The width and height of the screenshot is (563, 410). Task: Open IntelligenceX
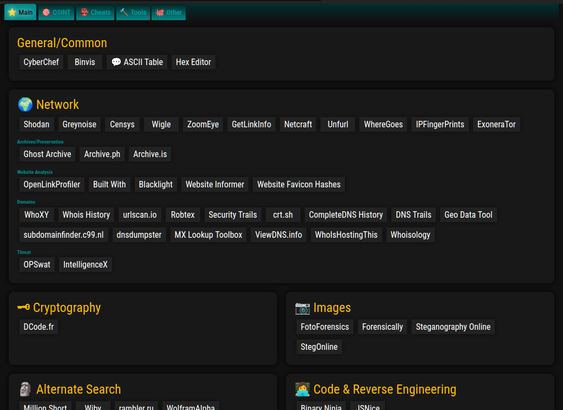coord(85,265)
